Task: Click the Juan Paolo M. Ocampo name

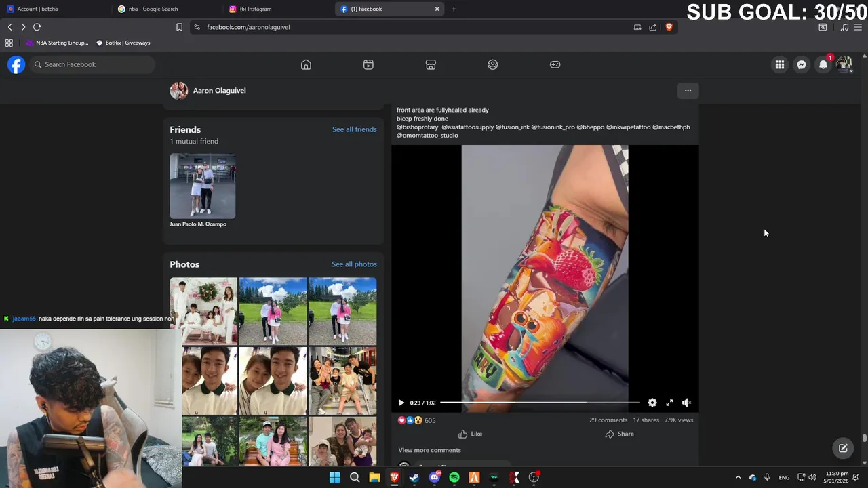Action: (x=198, y=224)
